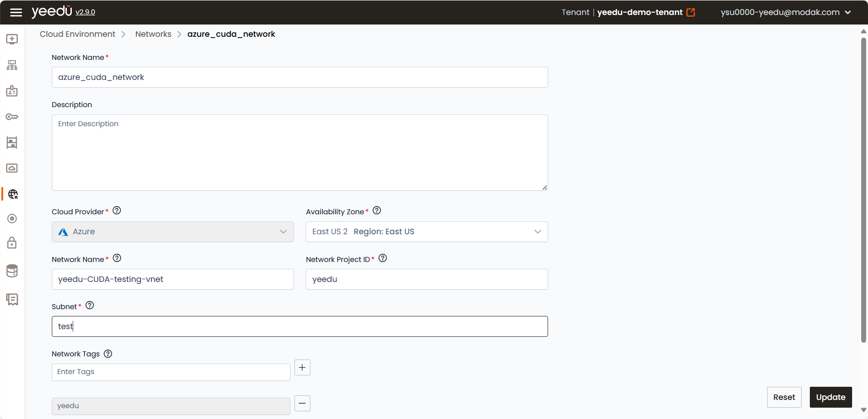Open the Azure Cloud Provider dropdown
Image resolution: width=868 pixels, height=419 pixels.
pos(173,232)
